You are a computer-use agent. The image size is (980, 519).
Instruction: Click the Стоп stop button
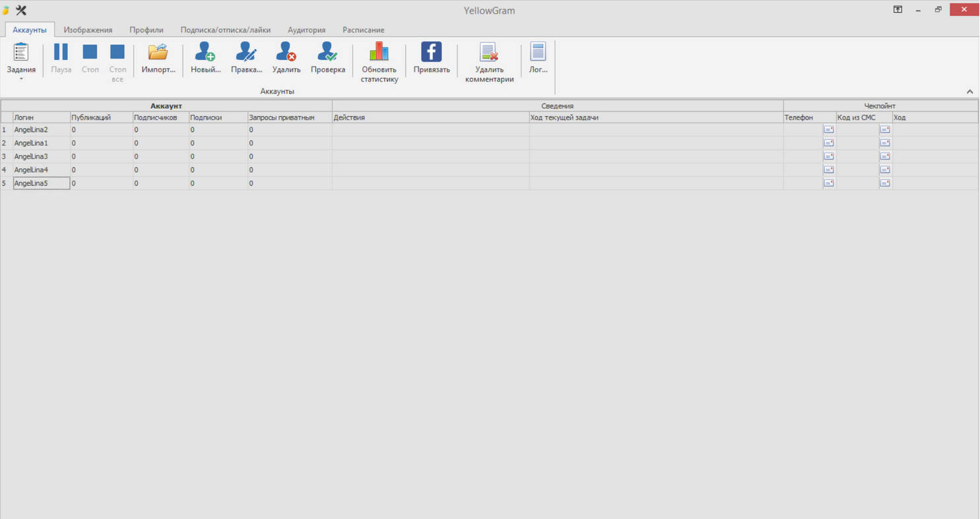pyautogui.click(x=90, y=59)
